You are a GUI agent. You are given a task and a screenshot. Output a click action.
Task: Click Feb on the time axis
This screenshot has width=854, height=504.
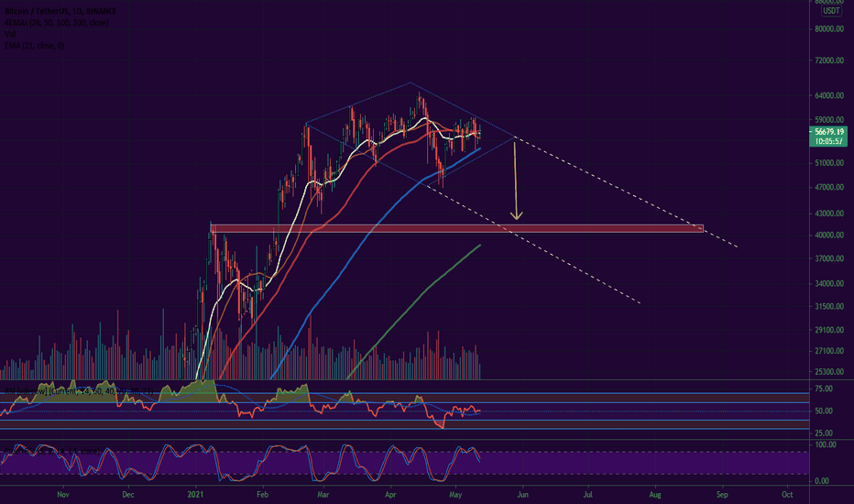click(x=262, y=495)
